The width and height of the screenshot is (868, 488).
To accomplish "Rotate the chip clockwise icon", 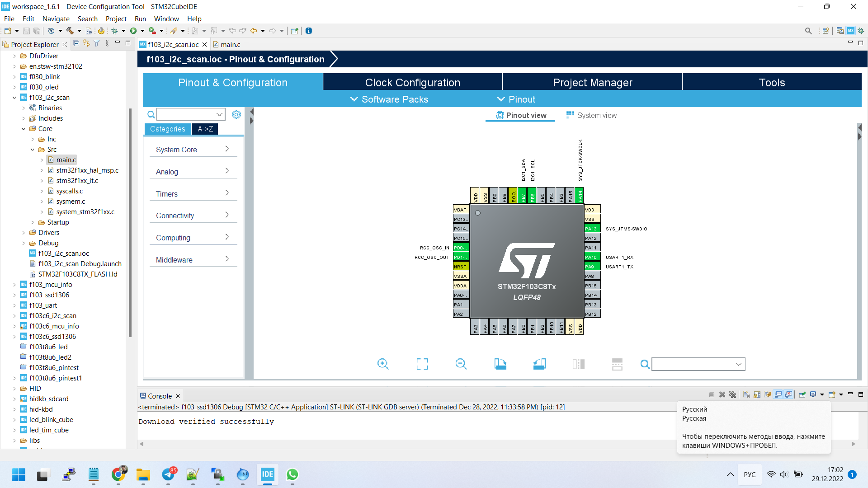I will (500, 364).
